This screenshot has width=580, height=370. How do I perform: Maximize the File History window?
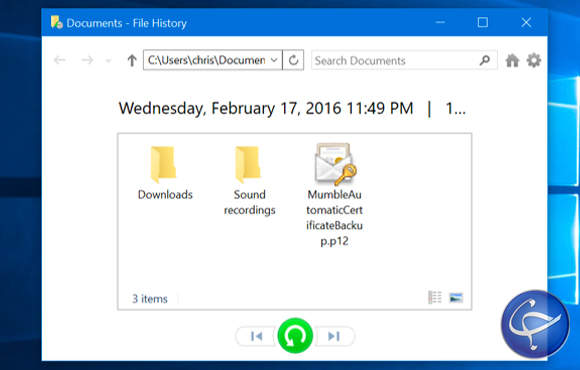pos(483,23)
